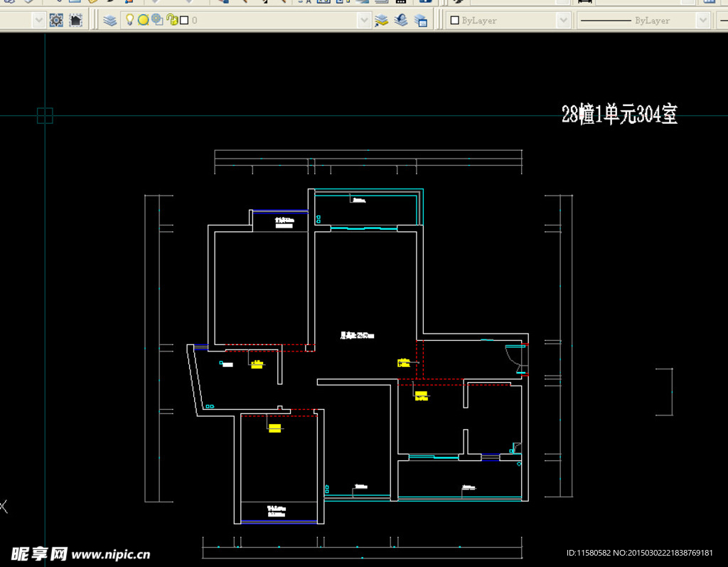Select the title text 28幢1单元304室
728x567 pixels.
619,115
